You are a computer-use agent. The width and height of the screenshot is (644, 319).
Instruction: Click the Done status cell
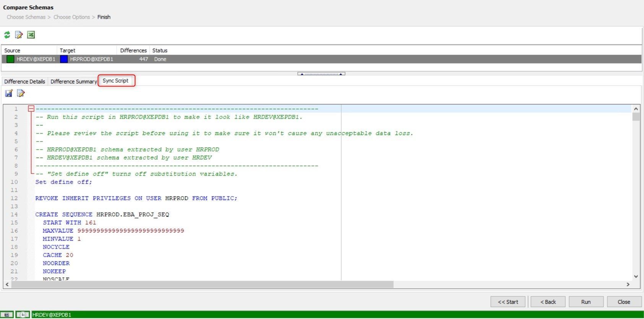coord(160,59)
